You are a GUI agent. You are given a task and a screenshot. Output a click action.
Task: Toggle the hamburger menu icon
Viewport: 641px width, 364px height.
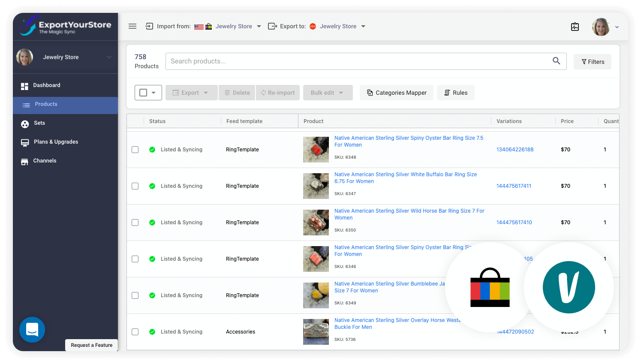[x=132, y=26]
